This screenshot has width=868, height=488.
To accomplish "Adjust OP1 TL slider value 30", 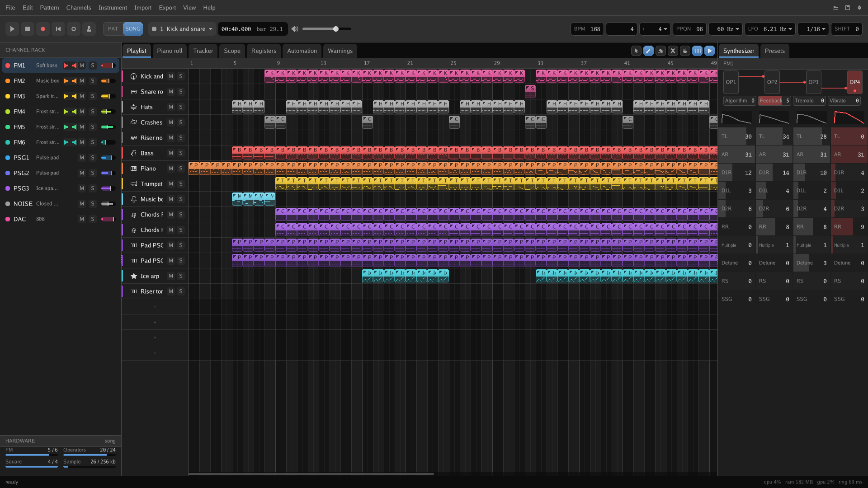I will click(736, 136).
